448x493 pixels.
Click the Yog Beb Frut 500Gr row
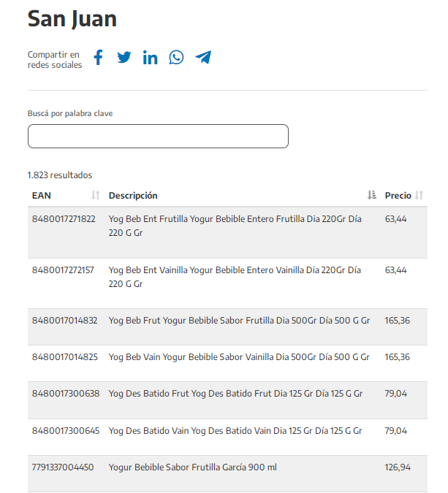pos(239,321)
